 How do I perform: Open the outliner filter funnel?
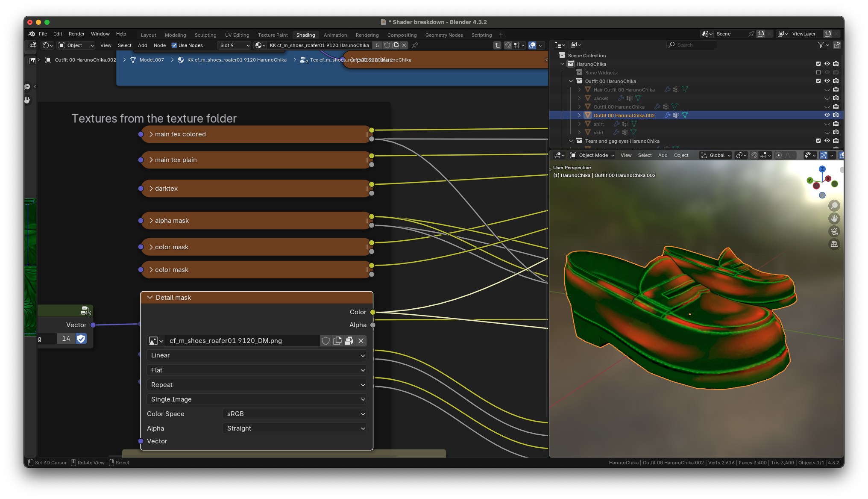click(x=821, y=45)
